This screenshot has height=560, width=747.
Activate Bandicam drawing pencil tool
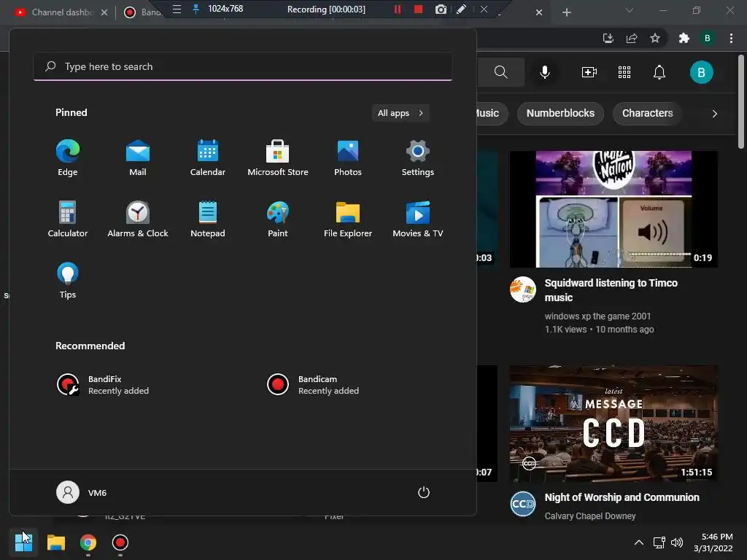[x=461, y=9]
